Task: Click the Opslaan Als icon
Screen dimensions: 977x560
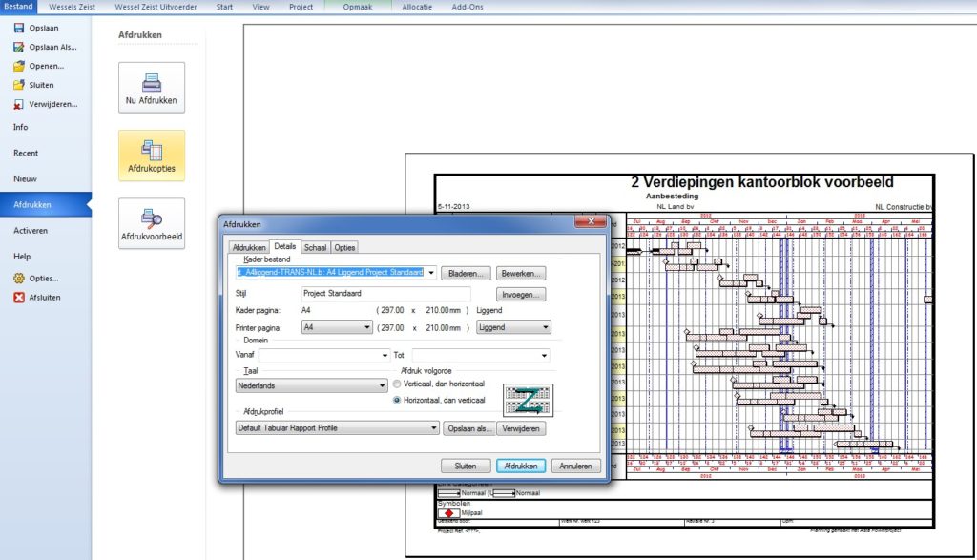Action: pyautogui.click(x=19, y=47)
